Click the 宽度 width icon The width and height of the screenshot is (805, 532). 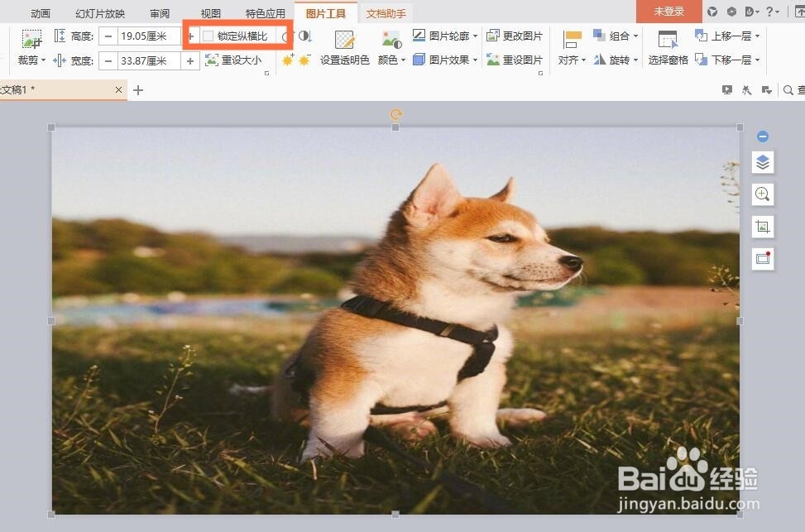(60, 60)
